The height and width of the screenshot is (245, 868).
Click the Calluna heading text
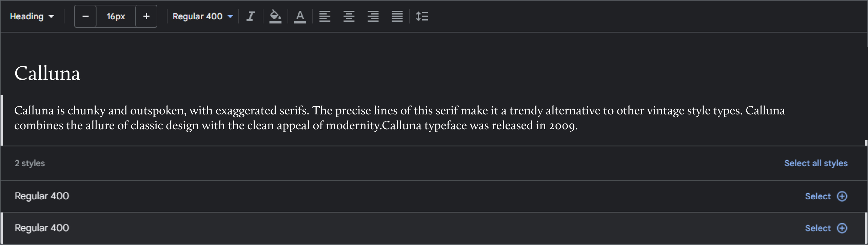point(47,73)
